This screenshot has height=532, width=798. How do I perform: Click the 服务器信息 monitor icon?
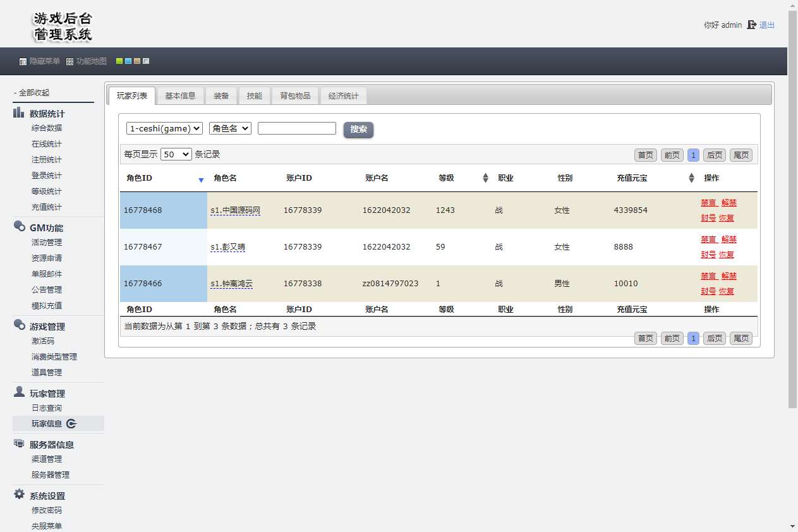(19, 444)
